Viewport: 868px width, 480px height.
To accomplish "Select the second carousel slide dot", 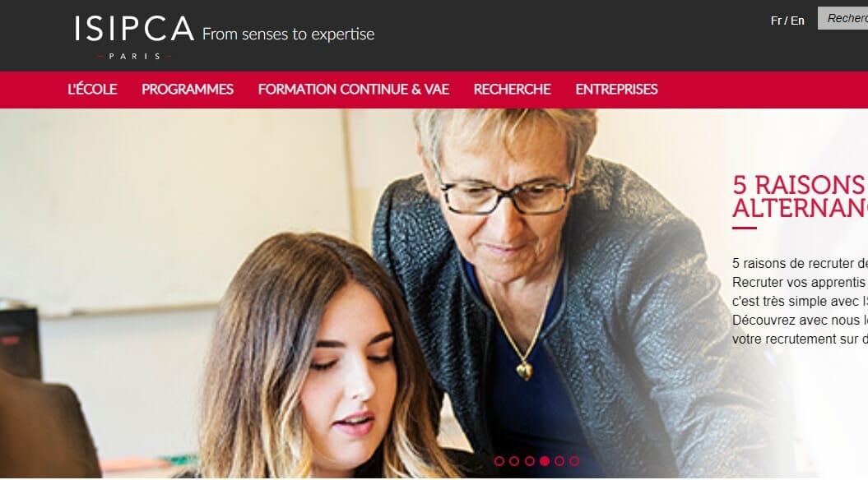I will [x=514, y=460].
